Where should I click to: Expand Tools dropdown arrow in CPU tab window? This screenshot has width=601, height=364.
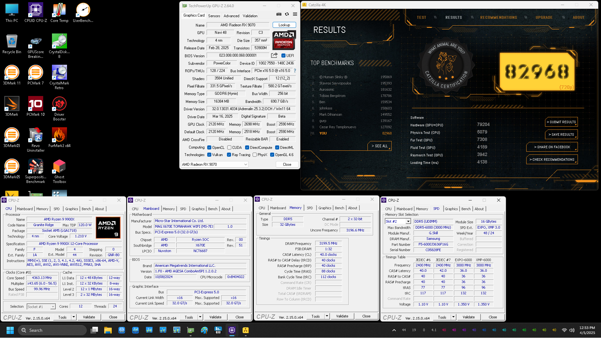tap(74, 317)
